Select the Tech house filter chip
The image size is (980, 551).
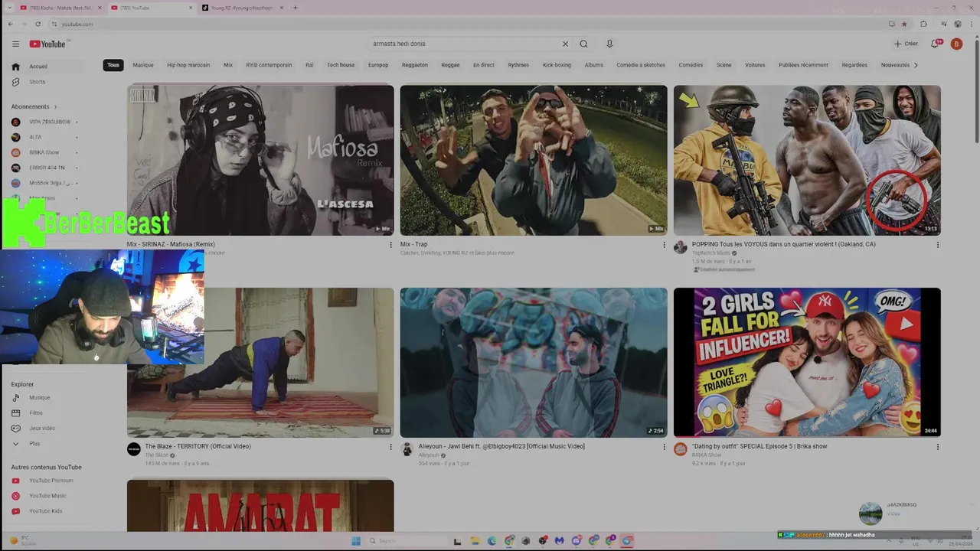coord(341,65)
